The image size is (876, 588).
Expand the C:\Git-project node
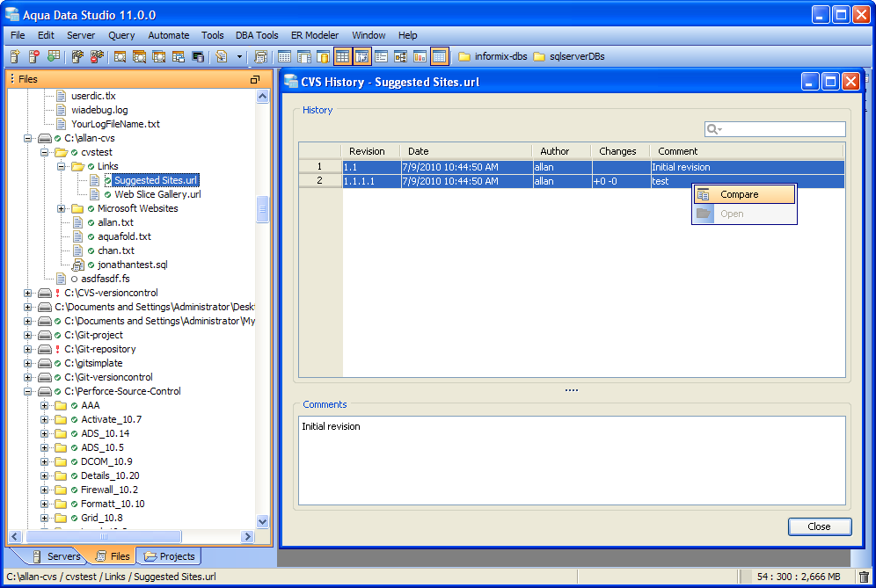click(x=27, y=335)
